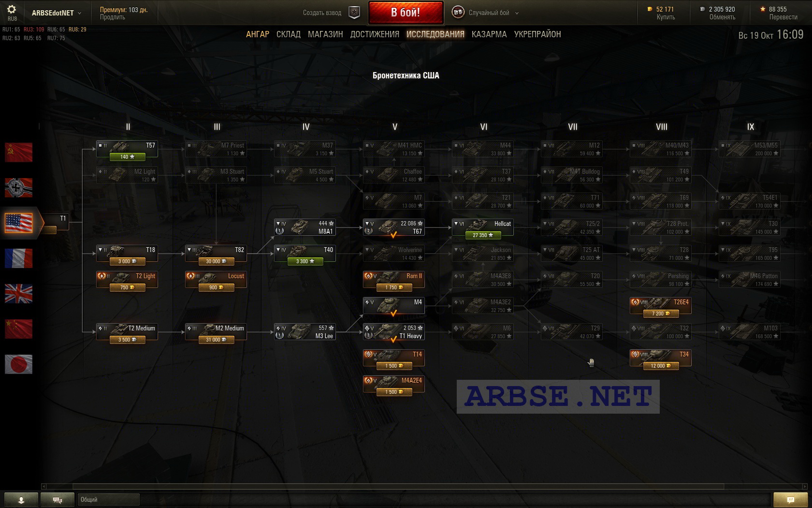Select the China nation flag
Screen dimensions: 812x508
[x=18, y=329]
